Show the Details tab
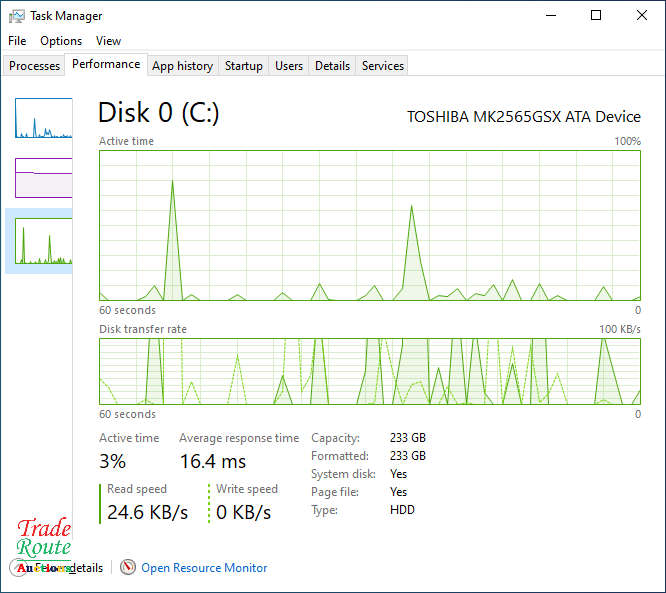Viewport: 666px width, 593px height. tap(332, 66)
